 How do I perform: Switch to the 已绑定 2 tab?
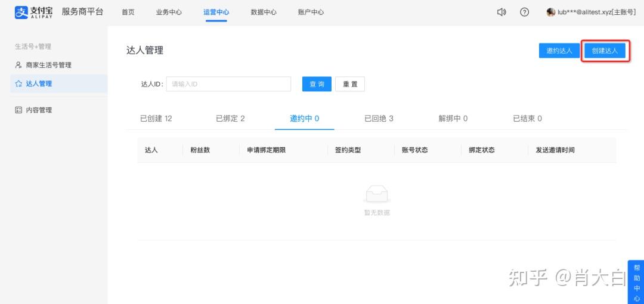(230, 119)
